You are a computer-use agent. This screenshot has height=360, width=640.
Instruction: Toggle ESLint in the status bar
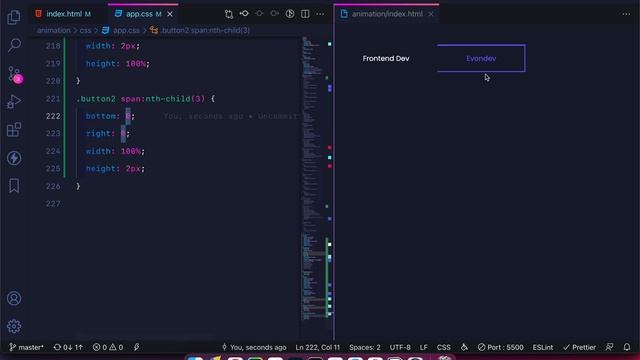click(542, 347)
